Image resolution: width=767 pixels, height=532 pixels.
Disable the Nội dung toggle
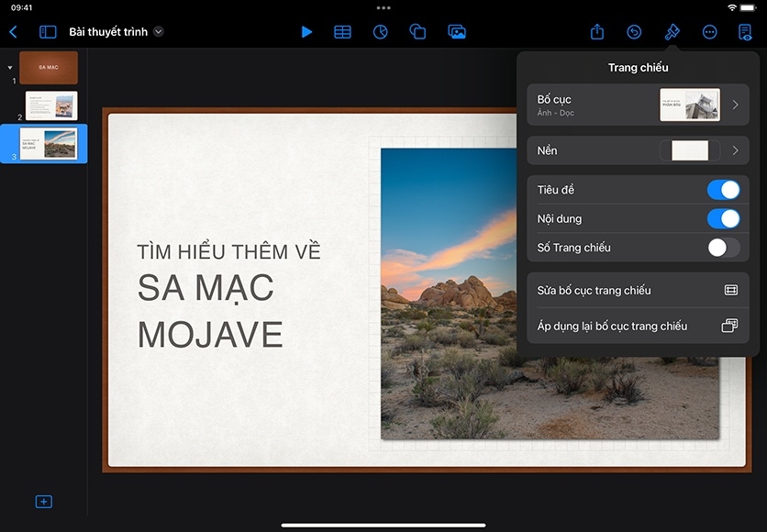(x=723, y=218)
